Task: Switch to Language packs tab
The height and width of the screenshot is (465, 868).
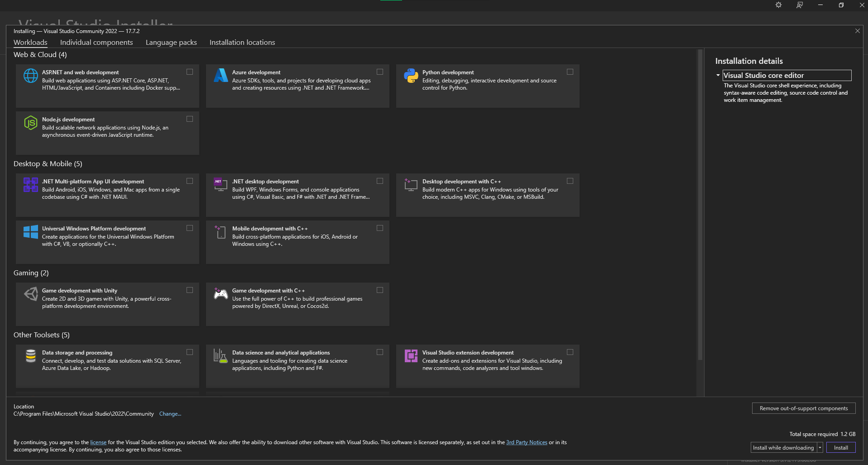Action: (x=171, y=42)
